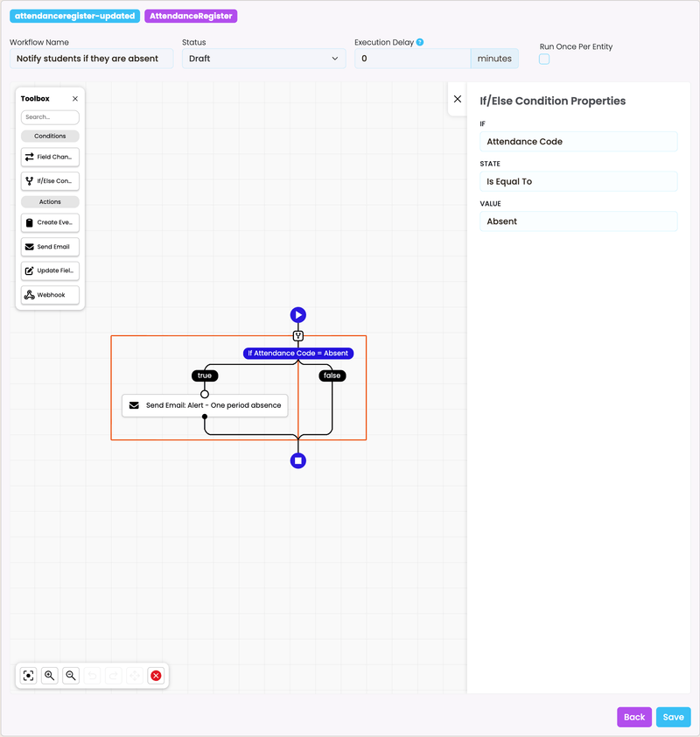Click the false branch label
Screen dimensions: 700x737
[x=332, y=376]
